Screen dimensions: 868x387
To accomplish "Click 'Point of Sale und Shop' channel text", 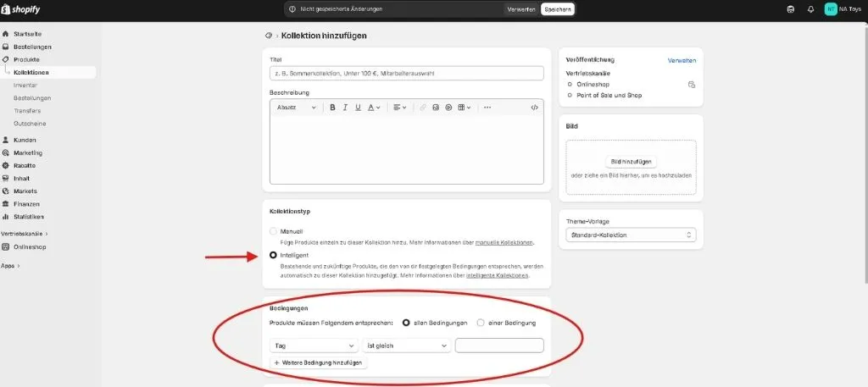I will pos(609,96).
